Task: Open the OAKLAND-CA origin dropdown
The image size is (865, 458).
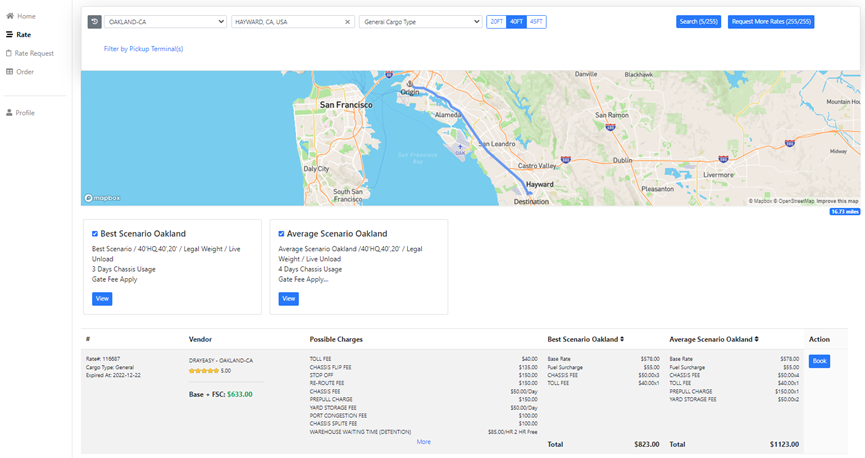Action: point(166,22)
